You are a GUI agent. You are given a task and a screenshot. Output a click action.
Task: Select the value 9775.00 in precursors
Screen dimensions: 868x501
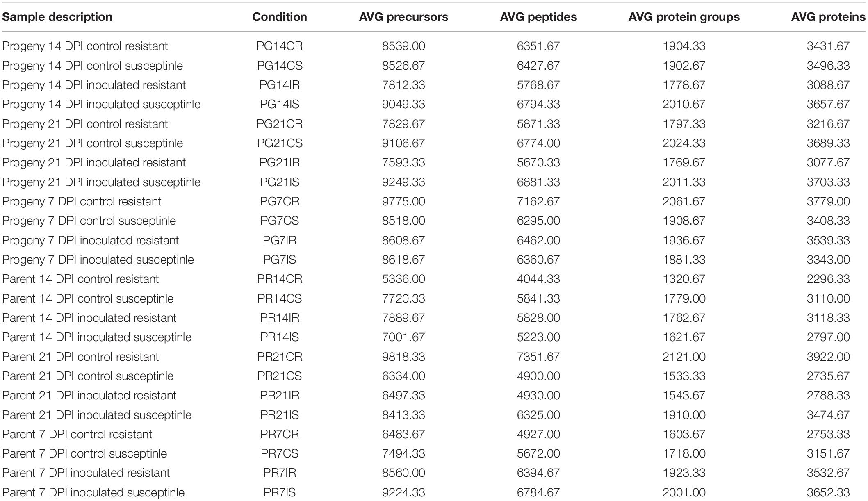(403, 201)
